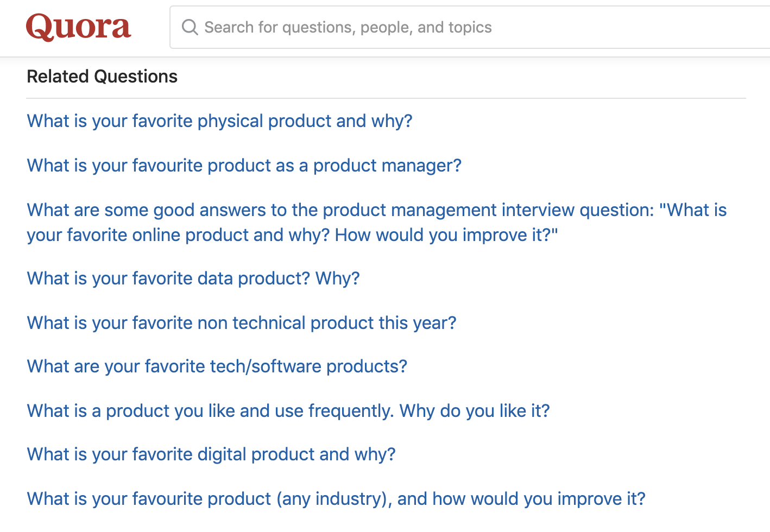Image resolution: width=770 pixels, height=532 pixels.
Task: Open the favourite product any industry question
Action: click(x=336, y=498)
